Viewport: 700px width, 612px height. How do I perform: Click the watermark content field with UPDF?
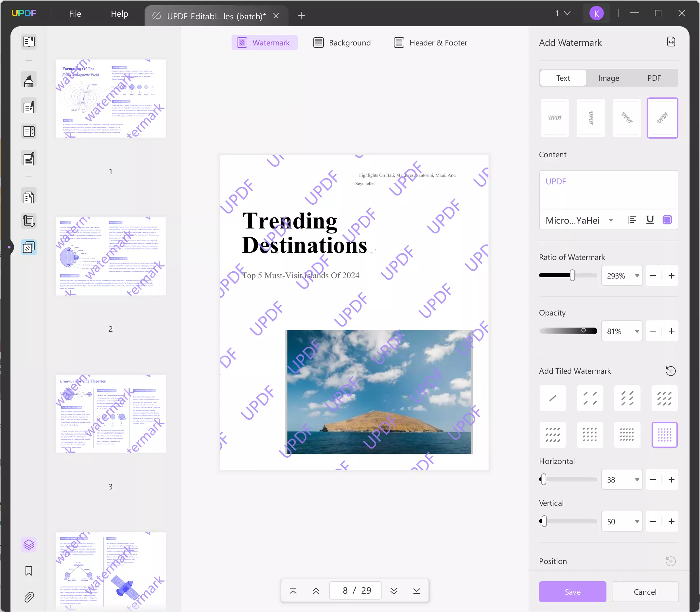pyautogui.click(x=608, y=190)
